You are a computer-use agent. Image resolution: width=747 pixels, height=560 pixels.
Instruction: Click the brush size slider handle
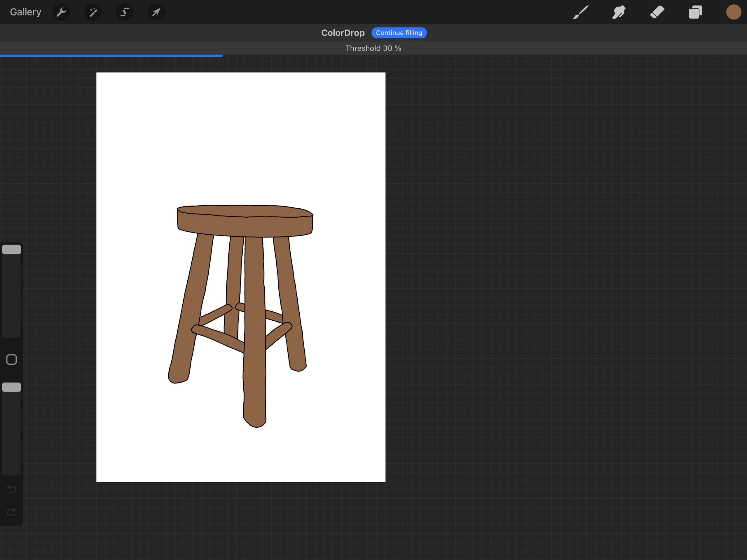click(11, 250)
